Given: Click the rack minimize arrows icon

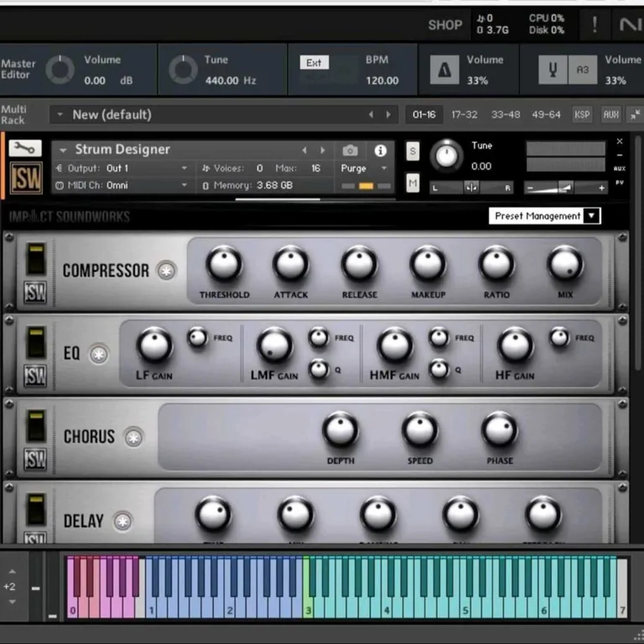Looking at the screenshot, I should (635, 115).
